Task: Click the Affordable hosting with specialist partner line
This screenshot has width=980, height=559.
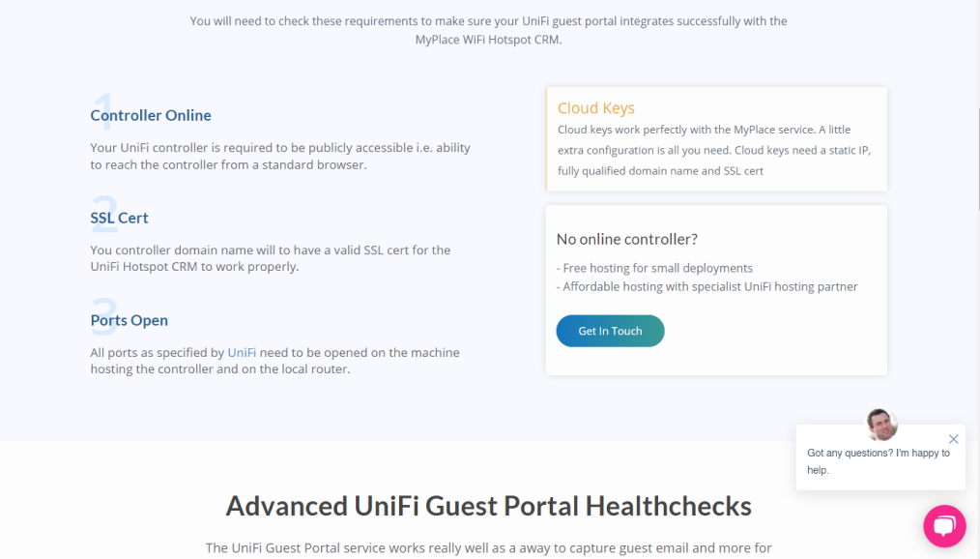Action: [x=706, y=287]
